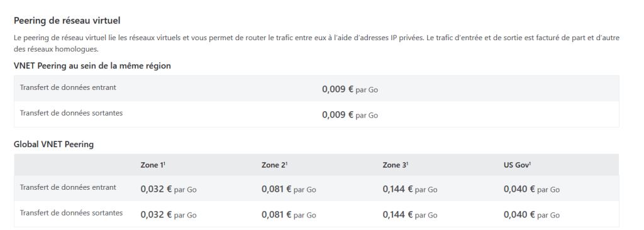Select same-region Transfert de données entrant row label

tap(68, 87)
